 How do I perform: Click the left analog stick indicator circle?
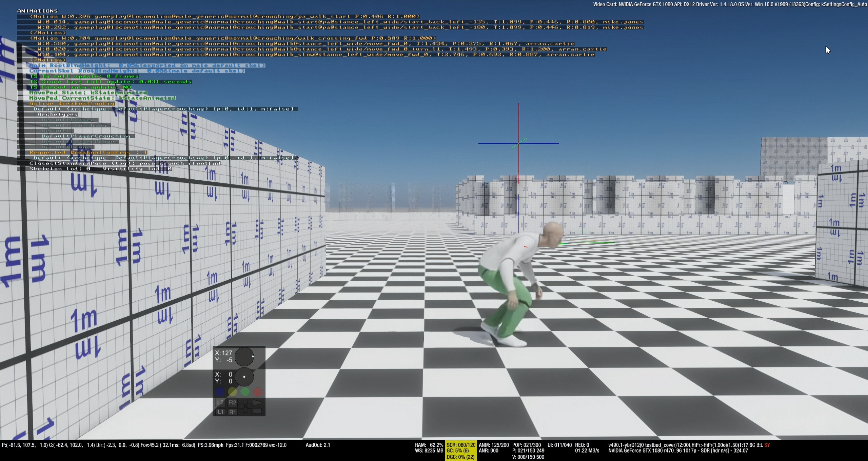click(244, 356)
